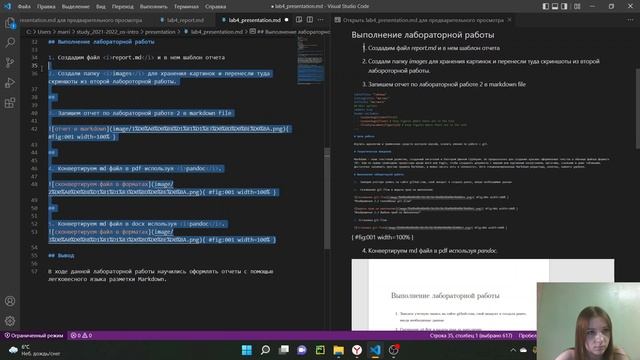Open the Терминал menu
The height and width of the screenshot is (360, 640).
click(x=186, y=7)
